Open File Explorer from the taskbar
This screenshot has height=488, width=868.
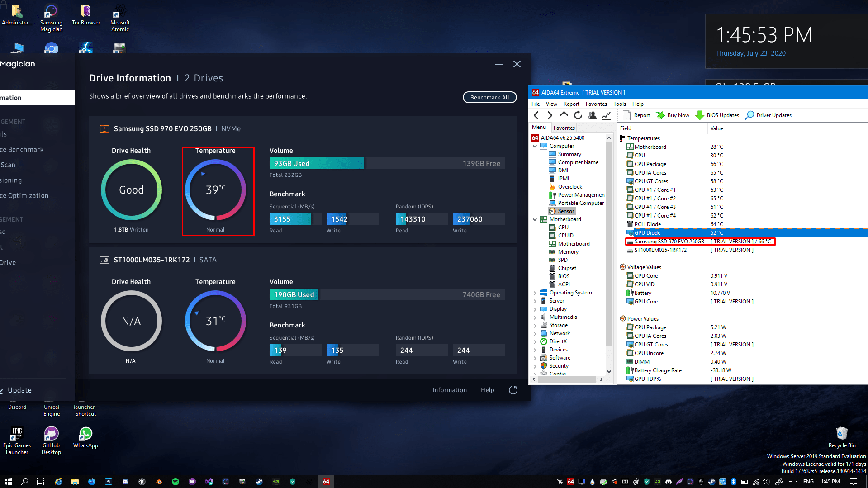(x=75, y=482)
